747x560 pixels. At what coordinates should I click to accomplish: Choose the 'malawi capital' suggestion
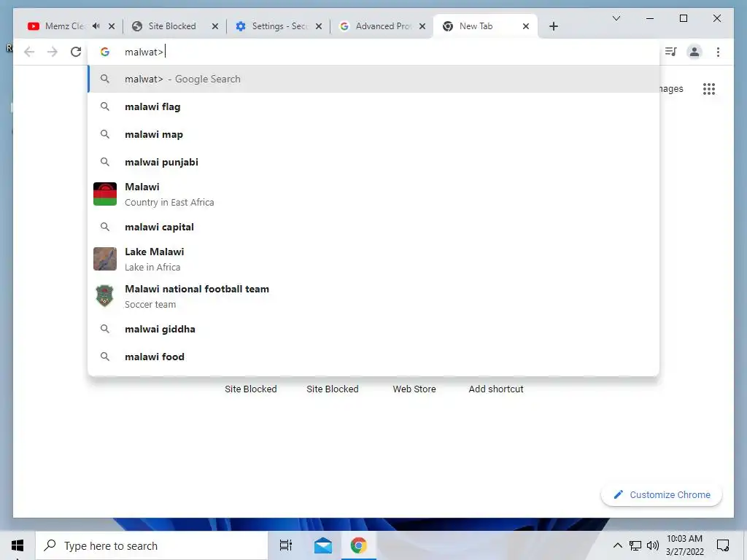[x=374, y=227]
